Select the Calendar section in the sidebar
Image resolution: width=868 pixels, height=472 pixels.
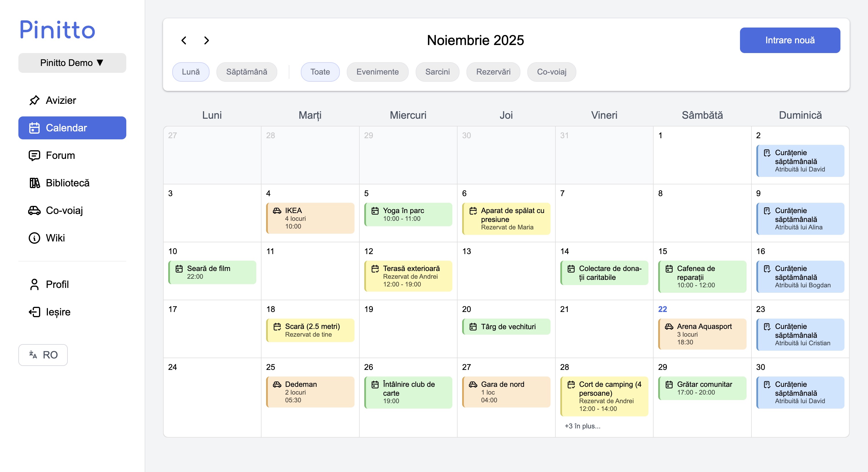click(x=66, y=128)
